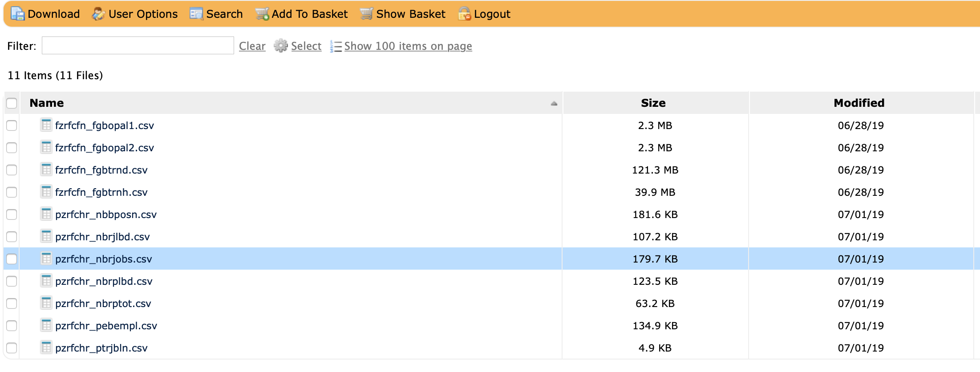Click the User Options menu label
The image size is (980, 372).
pyautogui.click(x=143, y=14)
